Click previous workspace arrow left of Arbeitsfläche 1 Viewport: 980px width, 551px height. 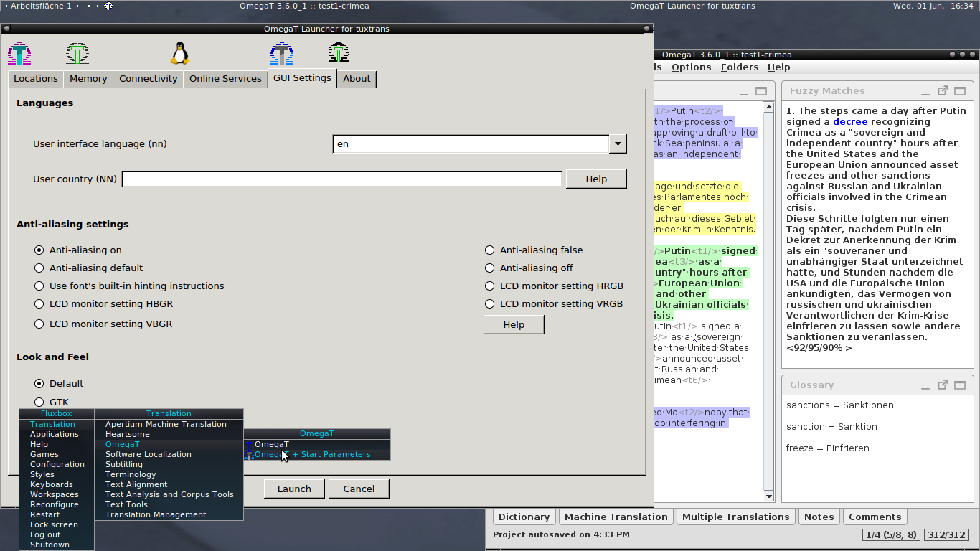point(6,6)
